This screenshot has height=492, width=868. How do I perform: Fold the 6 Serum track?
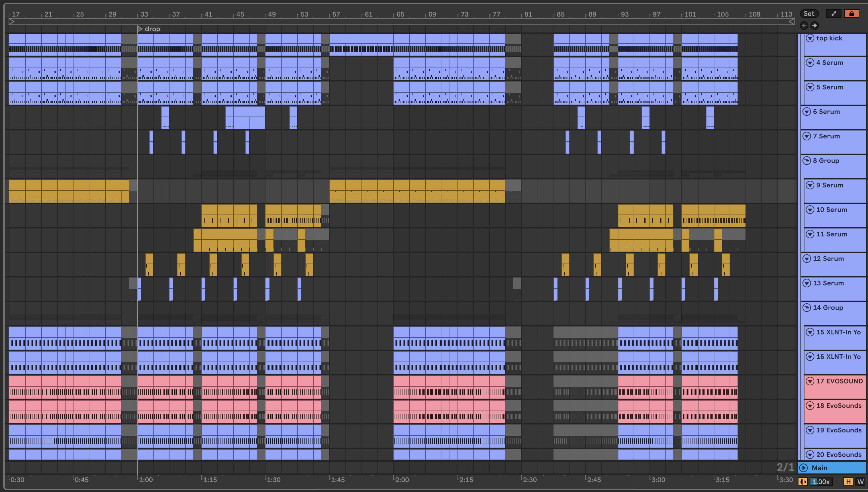pyautogui.click(x=807, y=112)
